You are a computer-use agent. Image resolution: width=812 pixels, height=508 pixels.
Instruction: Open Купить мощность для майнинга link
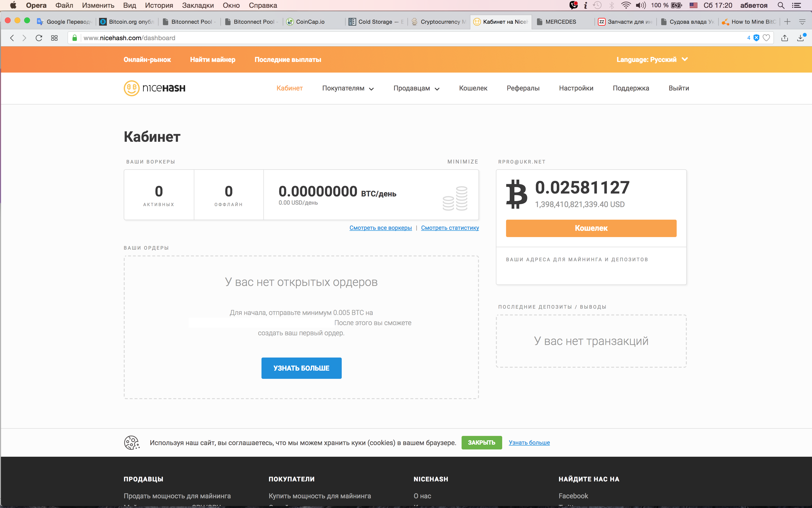[x=320, y=496]
